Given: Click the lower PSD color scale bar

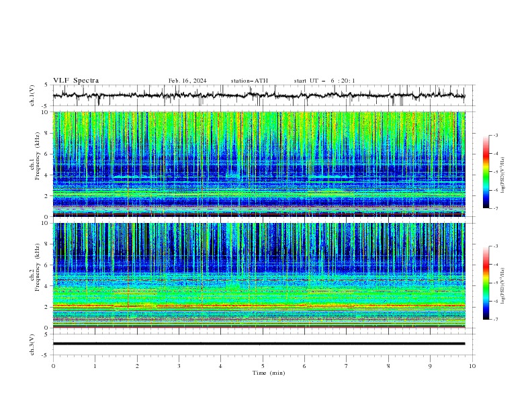Looking at the screenshot, I should click(x=486, y=283).
